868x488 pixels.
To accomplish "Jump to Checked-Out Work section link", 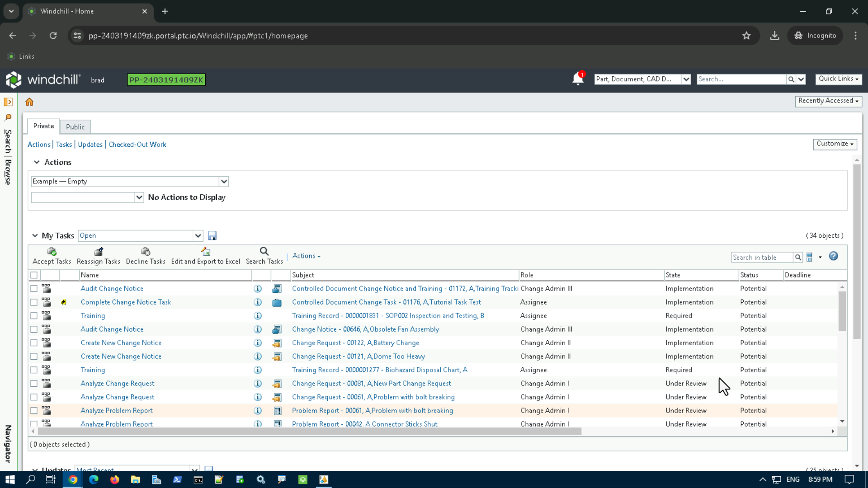I will pyautogui.click(x=137, y=144).
